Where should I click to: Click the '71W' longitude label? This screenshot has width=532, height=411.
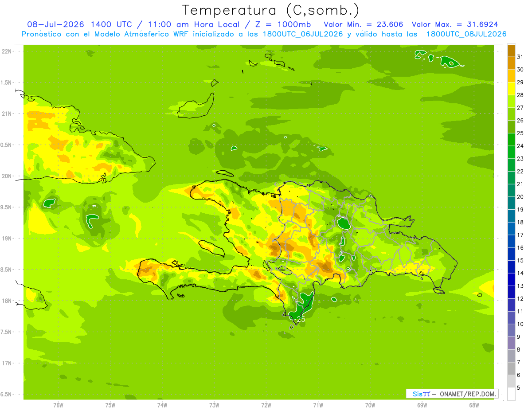click(x=318, y=405)
